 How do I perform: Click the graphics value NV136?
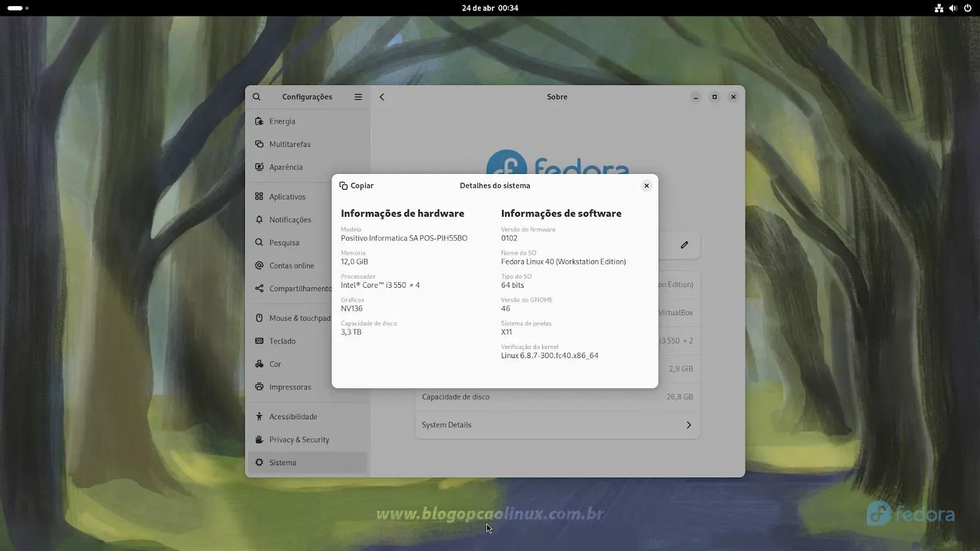pyautogui.click(x=352, y=309)
